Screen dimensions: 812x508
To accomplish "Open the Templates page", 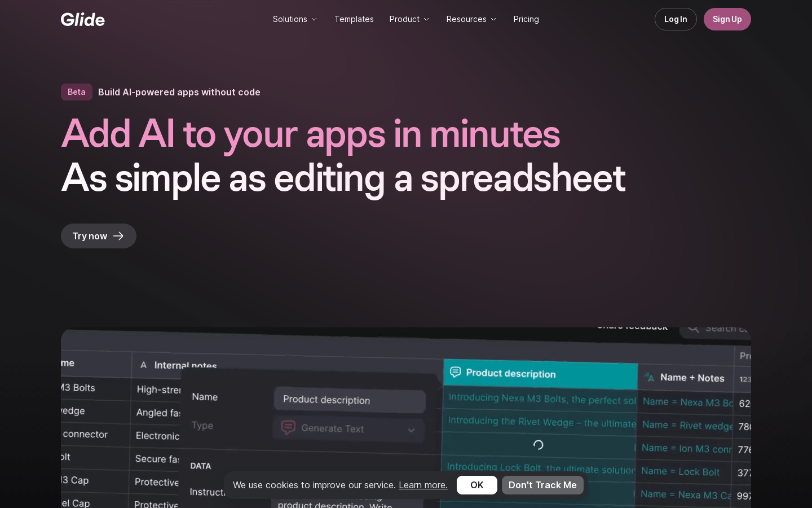I will [354, 19].
